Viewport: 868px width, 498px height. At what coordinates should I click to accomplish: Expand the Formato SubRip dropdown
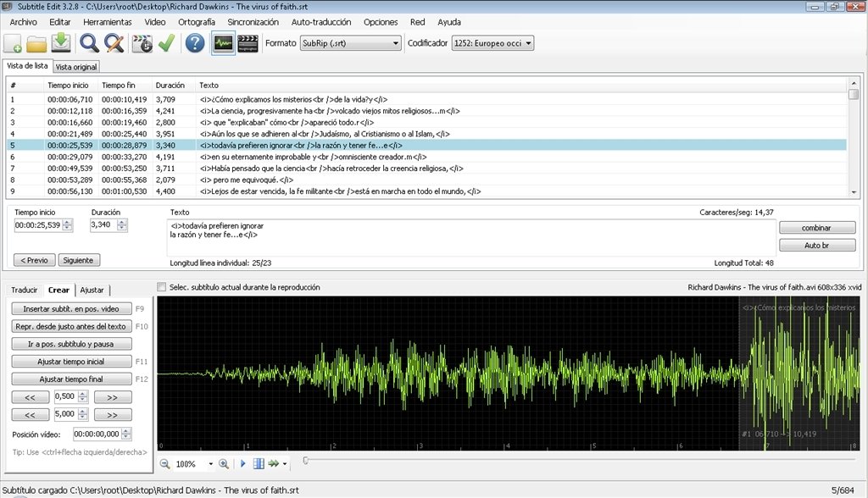pyautogui.click(x=350, y=43)
